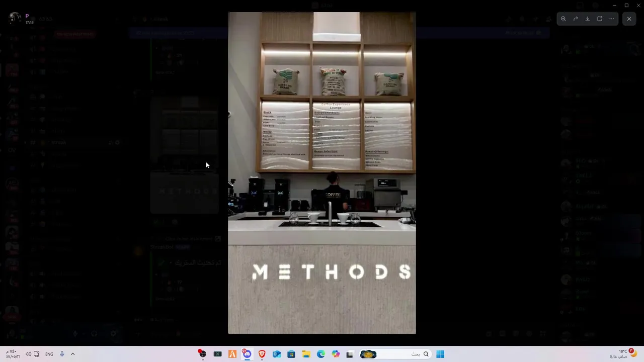Open OBS Studio from the taskbar
The image size is (644, 362).
point(202,354)
